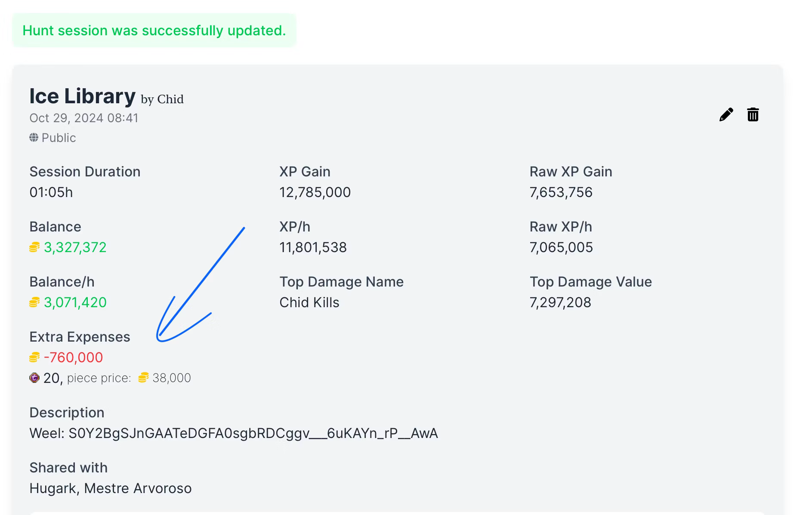This screenshot has width=812, height=515.
Task: Click the Raw XP/h value 7,065,005
Action: [561, 247]
